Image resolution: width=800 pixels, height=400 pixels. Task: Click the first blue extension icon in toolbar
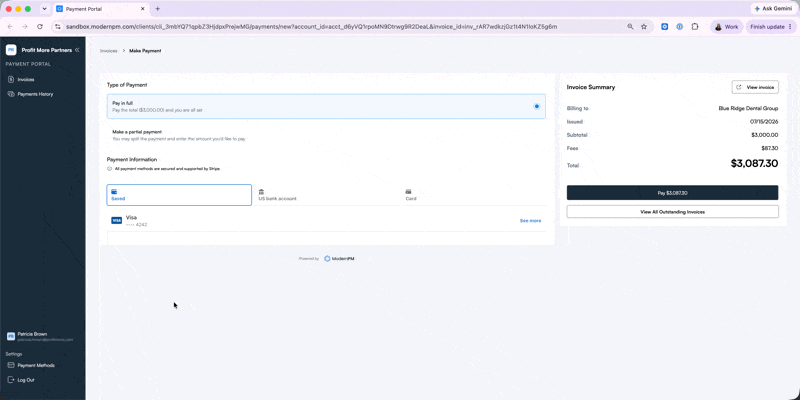coord(665,27)
